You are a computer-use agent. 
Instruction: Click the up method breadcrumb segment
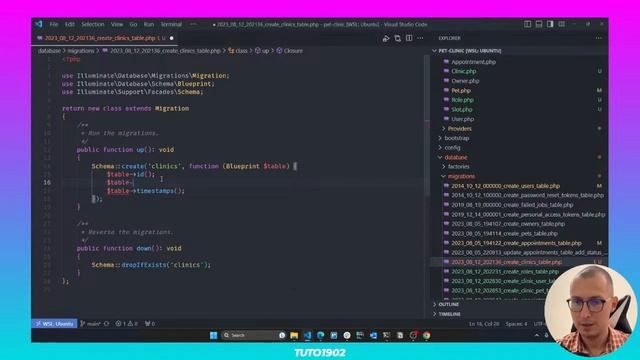(262, 51)
